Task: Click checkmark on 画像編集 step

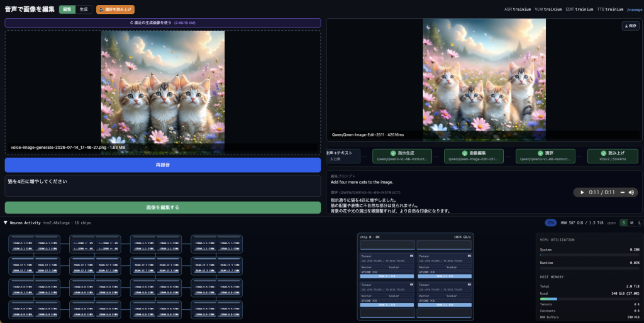Action: pyautogui.click(x=465, y=153)
